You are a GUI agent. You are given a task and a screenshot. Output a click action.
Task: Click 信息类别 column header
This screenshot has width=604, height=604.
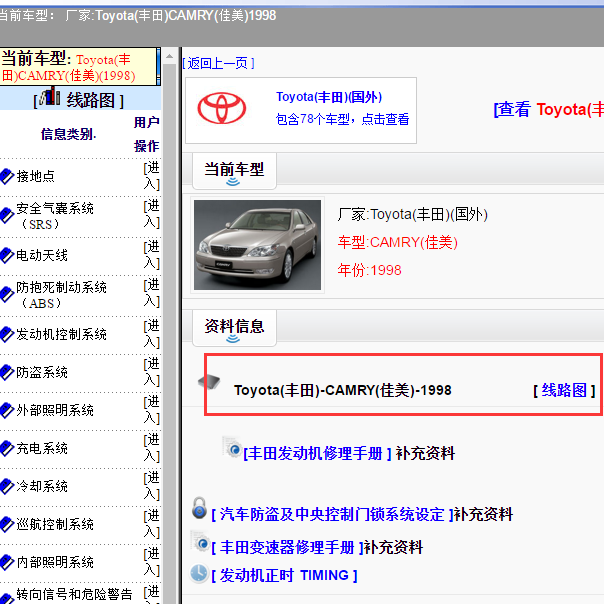coord(69,134)
